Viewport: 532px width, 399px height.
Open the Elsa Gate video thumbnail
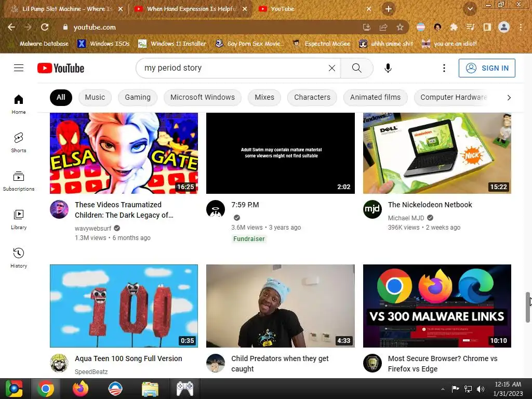[124, 153]
